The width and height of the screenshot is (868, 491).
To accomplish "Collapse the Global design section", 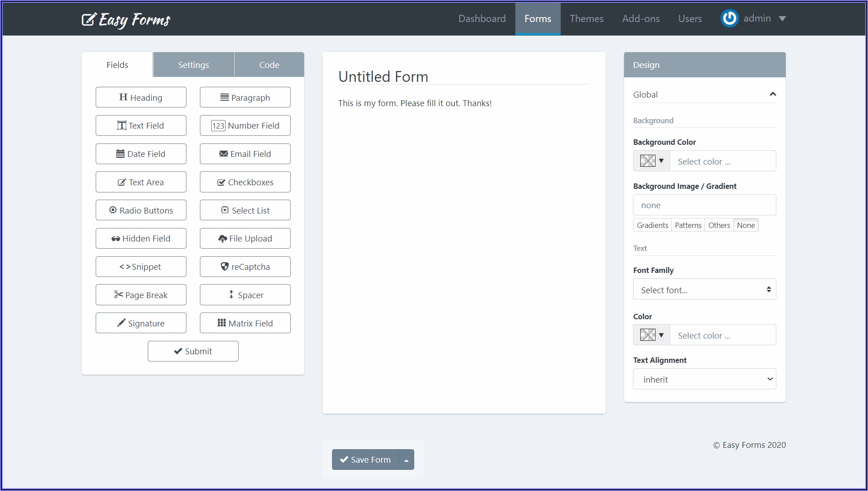I will point(772,94).
